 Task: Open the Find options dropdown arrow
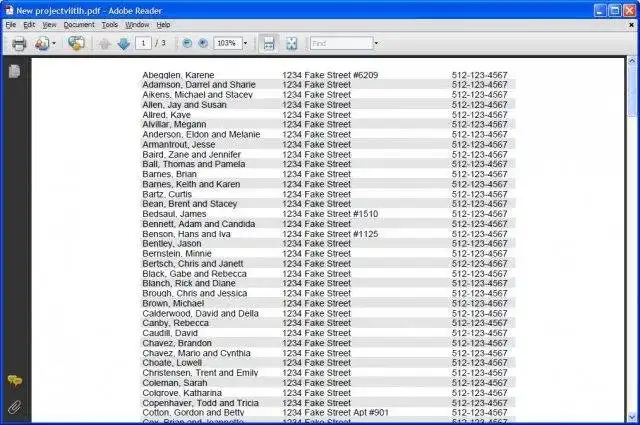376,43
